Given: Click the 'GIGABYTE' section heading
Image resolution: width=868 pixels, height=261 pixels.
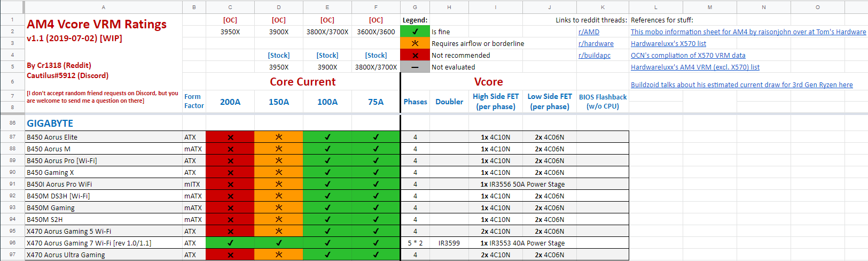Looking at the screenshot, I should [x=50, y=124].
